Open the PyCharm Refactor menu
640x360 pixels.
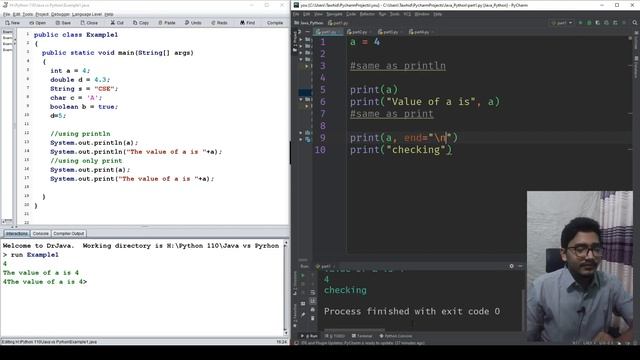click(x=367, y=14)
